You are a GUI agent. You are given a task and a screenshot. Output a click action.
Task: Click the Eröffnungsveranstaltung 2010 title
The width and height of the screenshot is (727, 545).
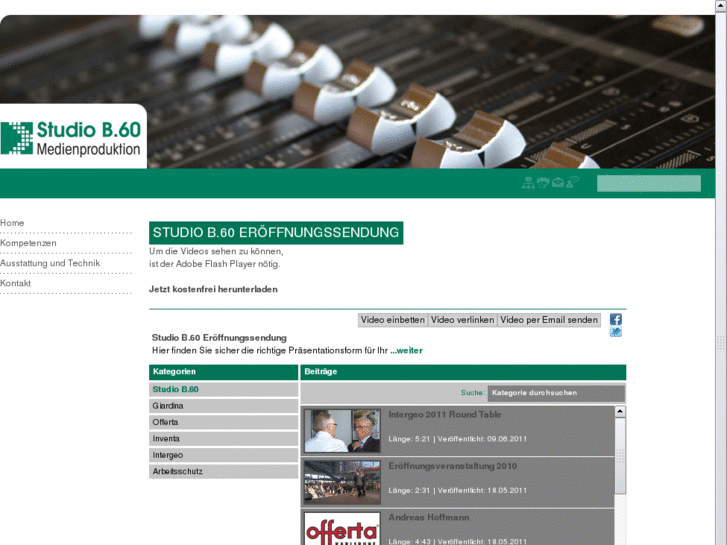[x=453, y=466]
